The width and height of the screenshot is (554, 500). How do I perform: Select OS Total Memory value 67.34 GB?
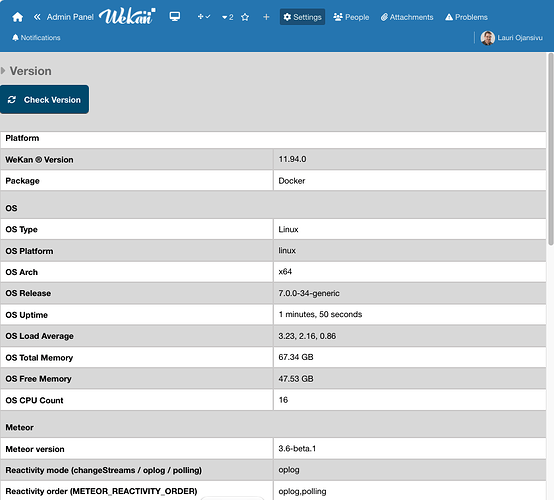296,357
